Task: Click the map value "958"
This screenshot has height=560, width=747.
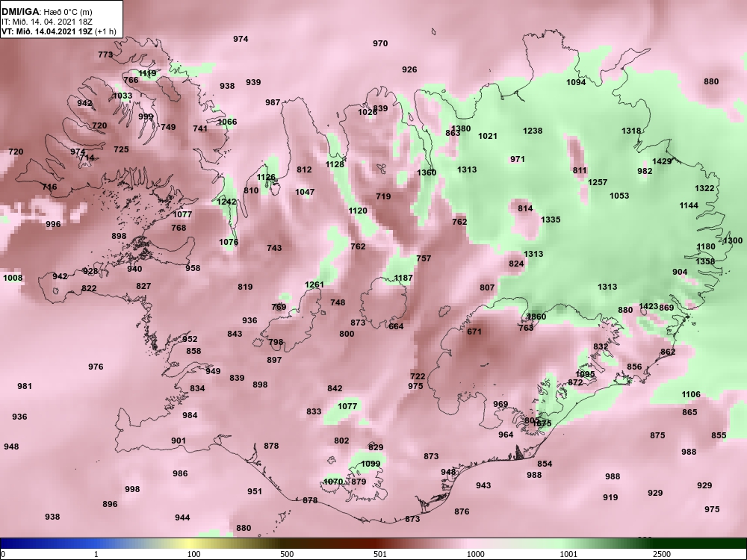Action: [x=193, y=267]
